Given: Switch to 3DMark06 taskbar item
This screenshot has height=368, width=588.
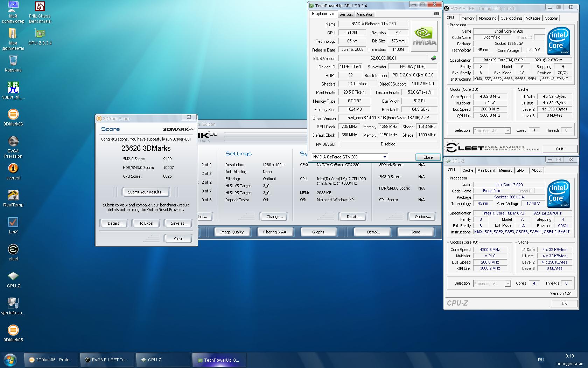Looking at the screenshot, I should coord(52,360).
